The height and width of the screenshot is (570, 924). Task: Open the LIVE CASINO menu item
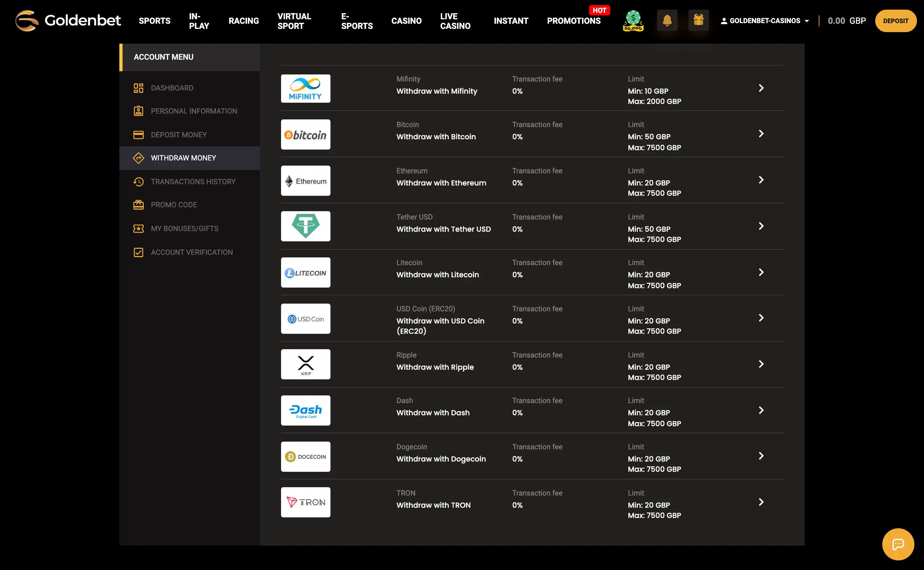[x=455, y=21]
